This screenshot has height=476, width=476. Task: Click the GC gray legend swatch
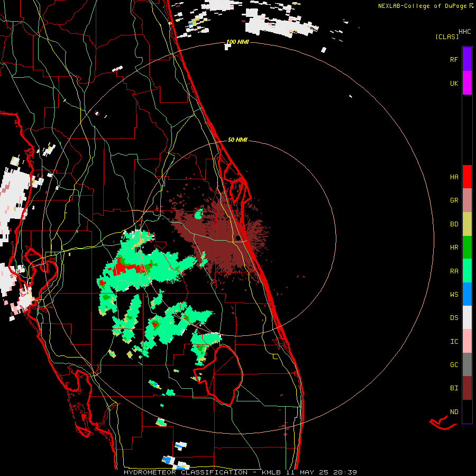[467, 364]
